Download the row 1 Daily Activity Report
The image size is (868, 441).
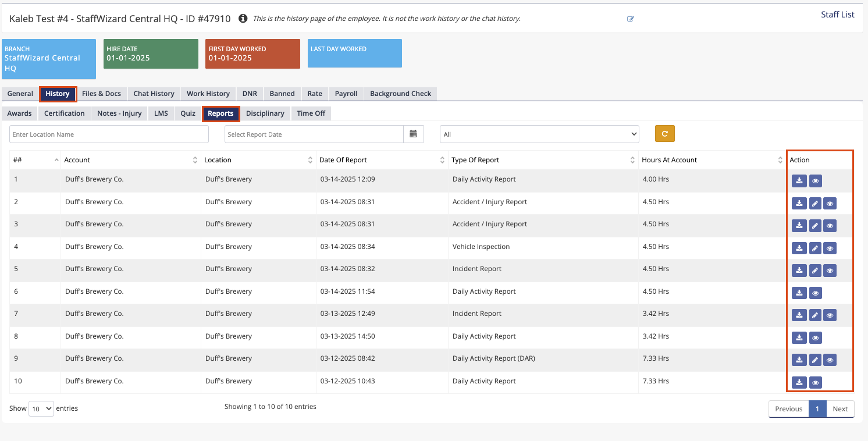pos(799,181)
